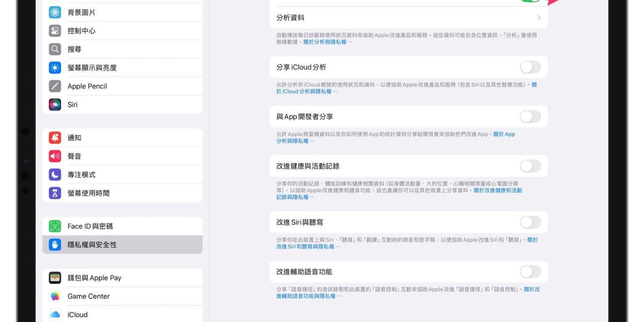
Task: Click the Face ID與密碼 icon
Action: tap(55, 226)
